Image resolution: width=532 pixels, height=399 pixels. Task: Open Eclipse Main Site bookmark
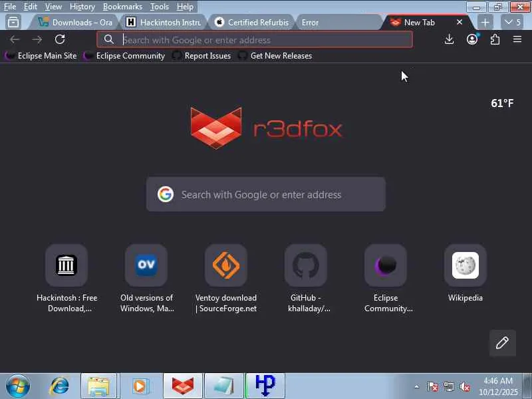tap(41, 56)
